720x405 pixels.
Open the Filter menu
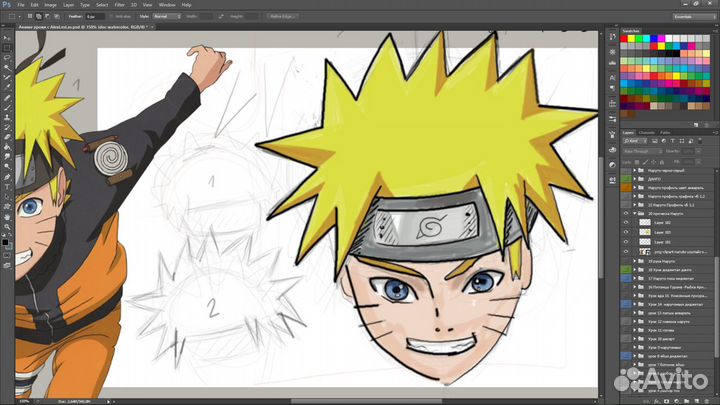119,5
